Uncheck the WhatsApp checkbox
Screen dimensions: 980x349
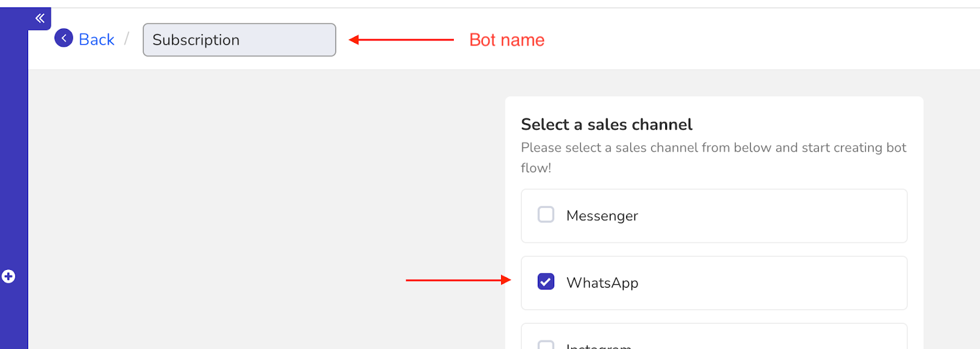(546, 282)
